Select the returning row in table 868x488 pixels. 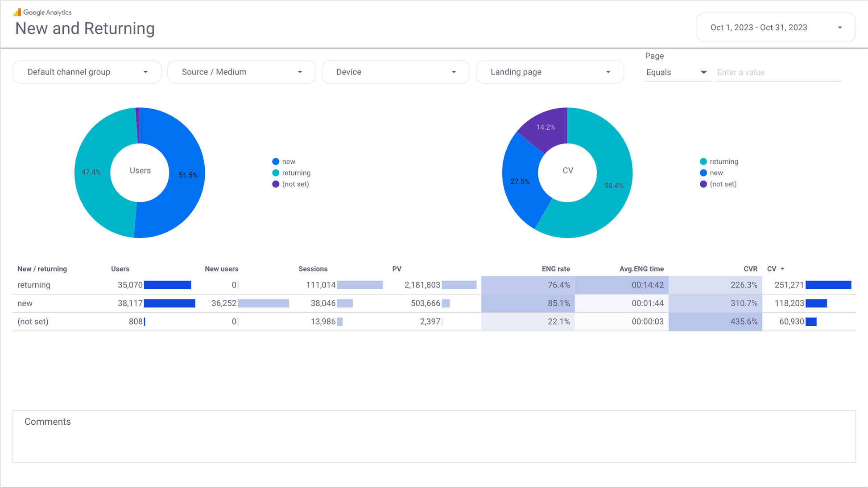(34, 285)
